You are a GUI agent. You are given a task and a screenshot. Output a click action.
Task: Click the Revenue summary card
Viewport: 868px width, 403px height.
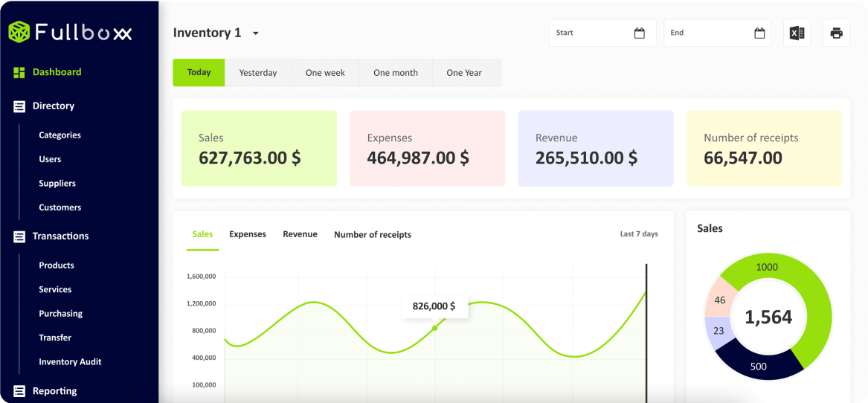click(x=596, y=149)
